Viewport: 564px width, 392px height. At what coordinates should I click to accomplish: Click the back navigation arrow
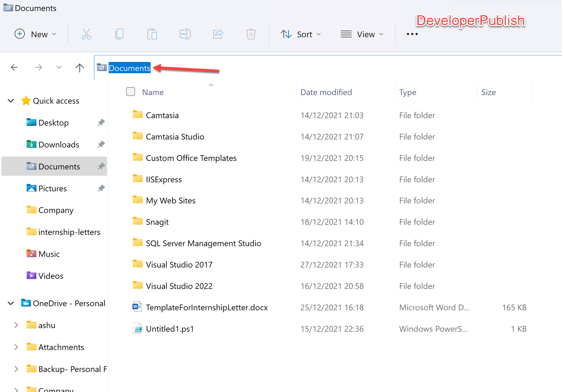tap(14, 67)
